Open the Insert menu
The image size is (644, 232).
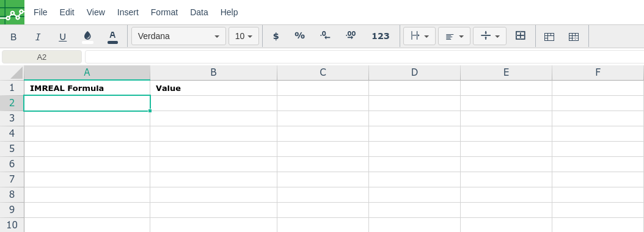point(128,12)
